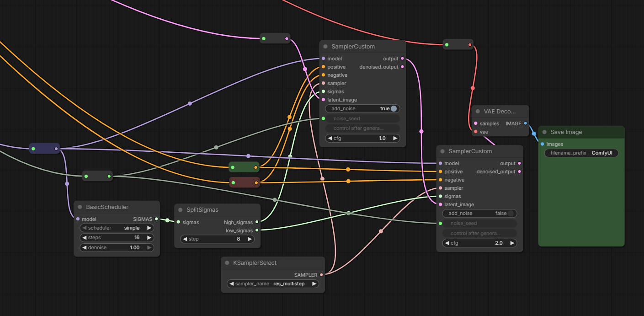Toggle add_noise switch set to true

click(x=394, y=108)
